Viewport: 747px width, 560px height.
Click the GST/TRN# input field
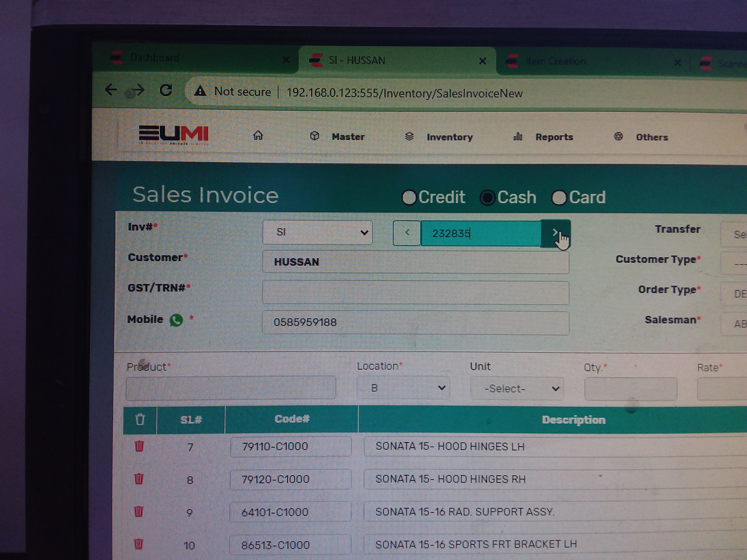pos(416,292)
